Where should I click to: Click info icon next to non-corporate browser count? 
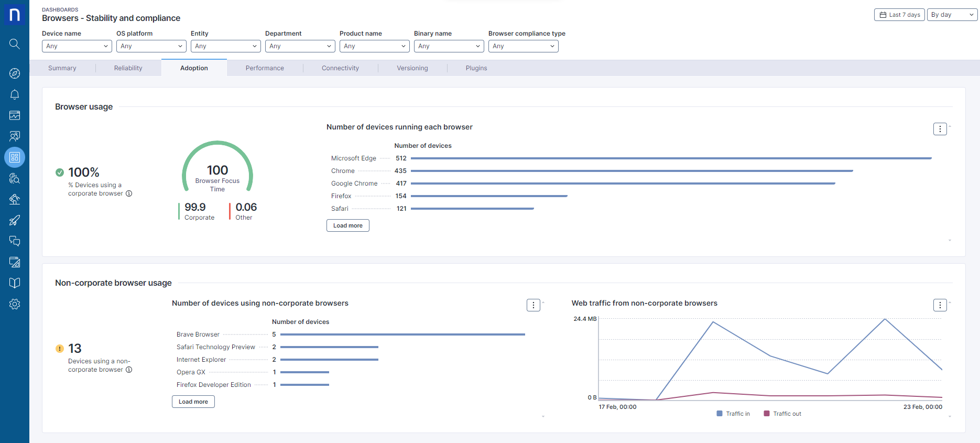(x=129, y=370)
